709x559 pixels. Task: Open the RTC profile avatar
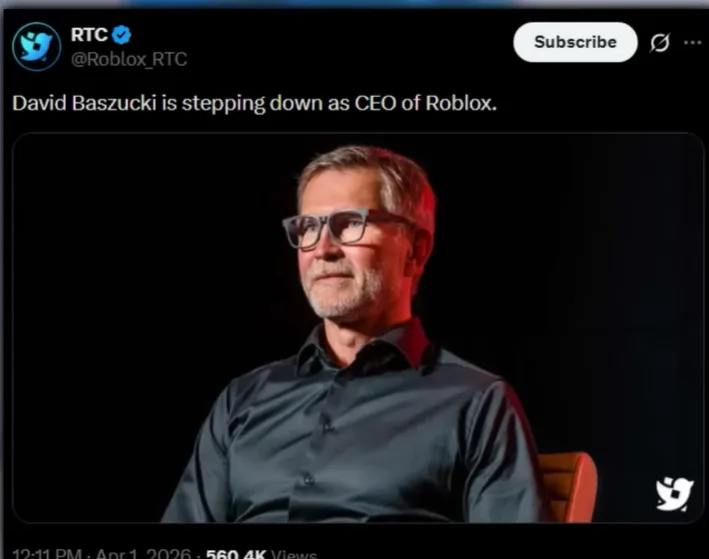pyautogui.click(x=36, y=46)
